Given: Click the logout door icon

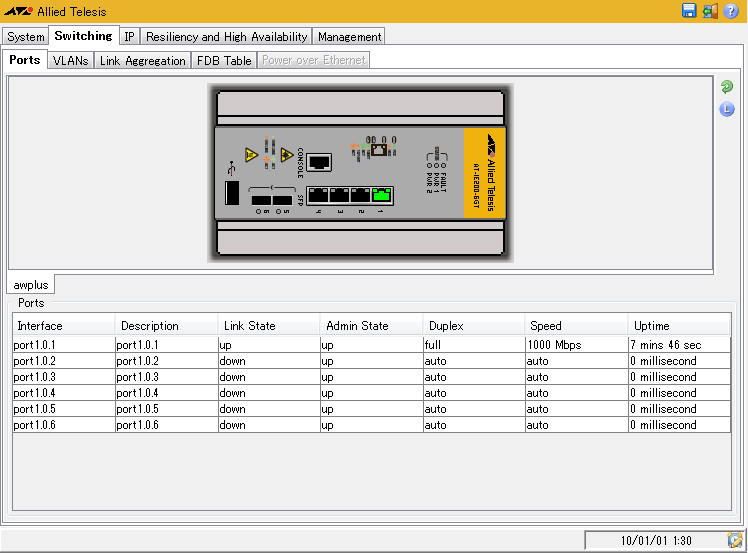Looking at the screenshot, I should tap(710, 11).
